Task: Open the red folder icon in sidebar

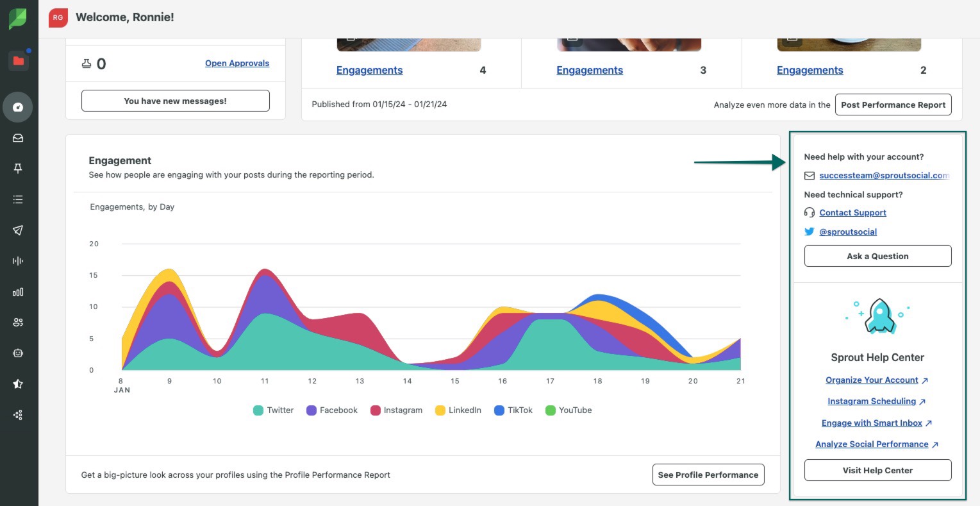Action: click(x=19, y=61)
